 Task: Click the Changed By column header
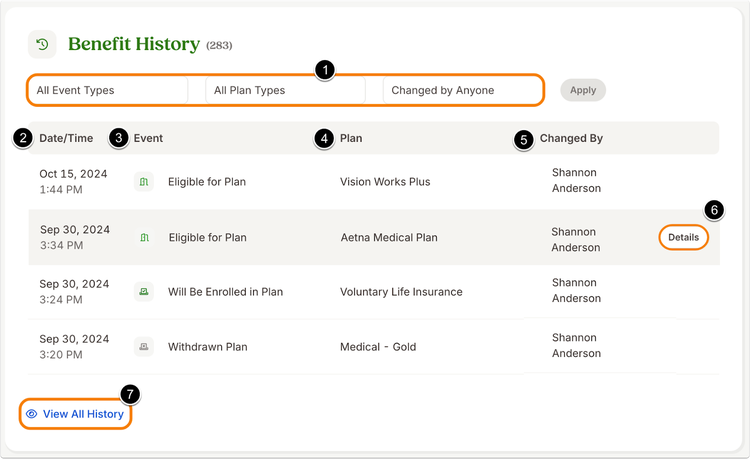tap(571, 138)
